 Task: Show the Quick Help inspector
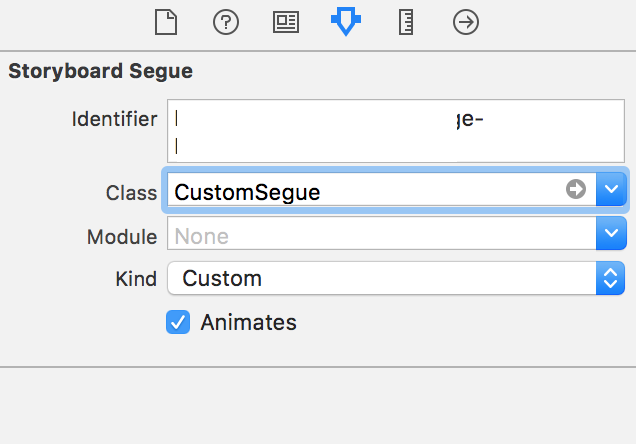[226, 22]
